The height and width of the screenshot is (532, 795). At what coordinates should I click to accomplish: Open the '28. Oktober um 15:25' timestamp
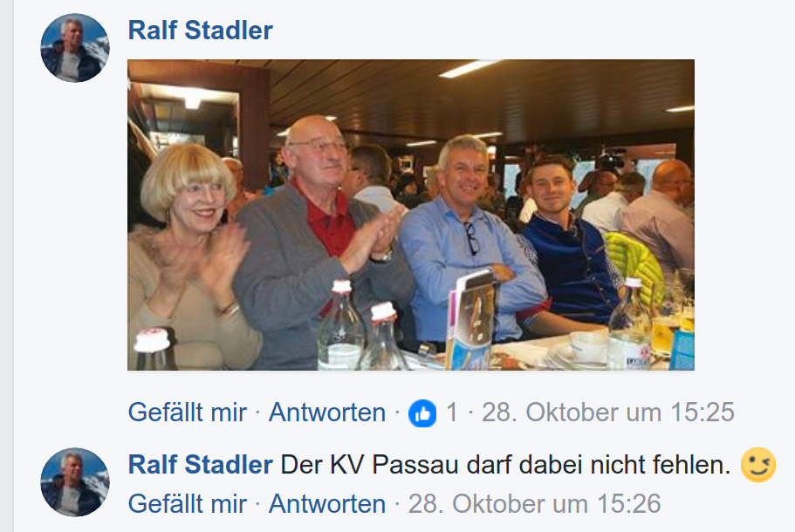click(608, 413)
